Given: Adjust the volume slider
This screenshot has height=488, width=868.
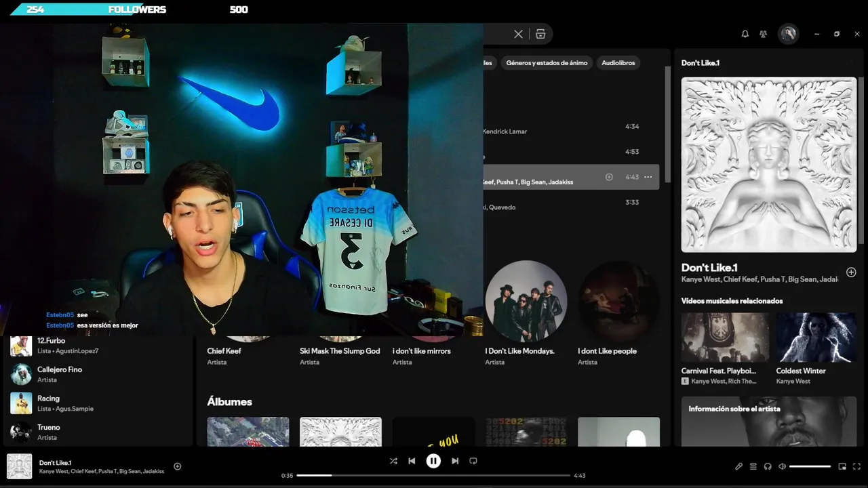Looking at the screenshot, I should [810, 466].
